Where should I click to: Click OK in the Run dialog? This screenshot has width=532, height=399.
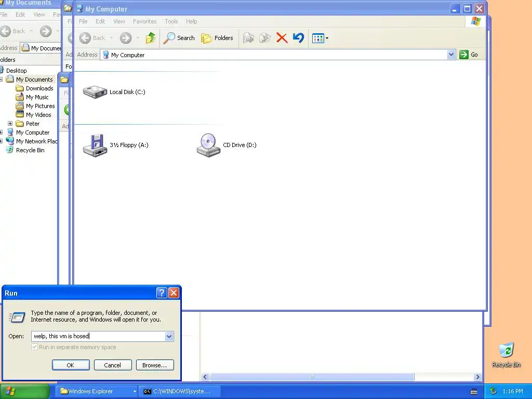(71, 365)
